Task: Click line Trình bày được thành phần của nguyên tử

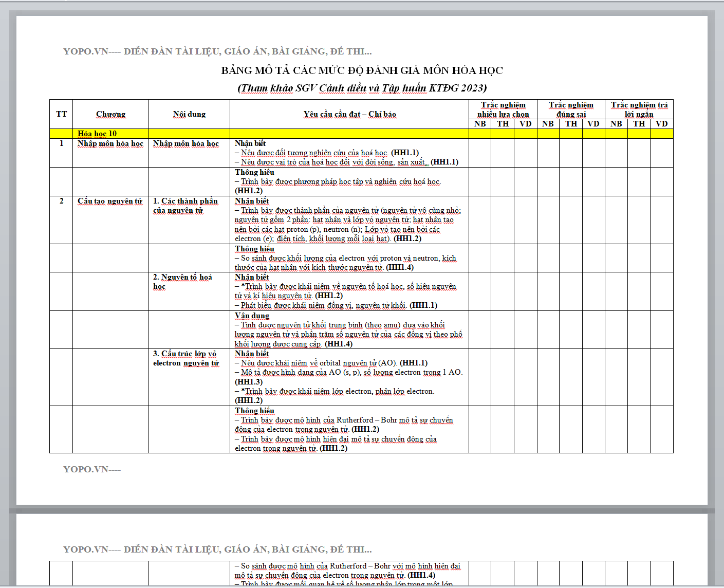Action: click(x=348, y=224)
